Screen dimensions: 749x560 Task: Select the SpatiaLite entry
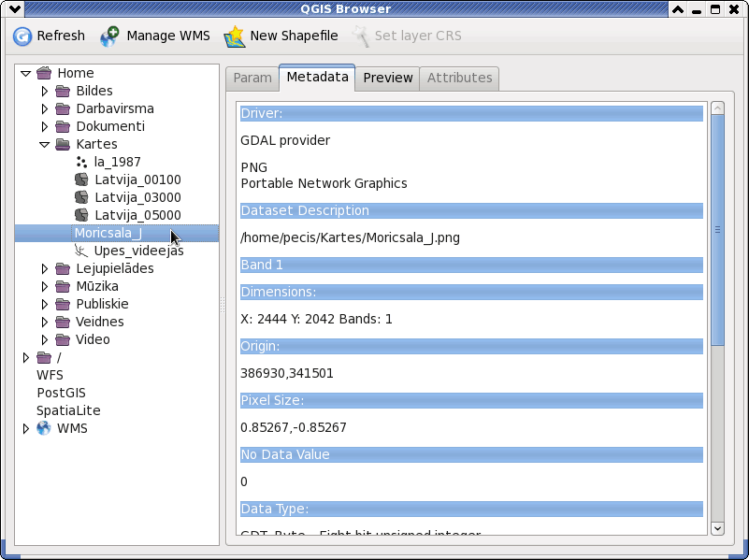coord(68,410)
